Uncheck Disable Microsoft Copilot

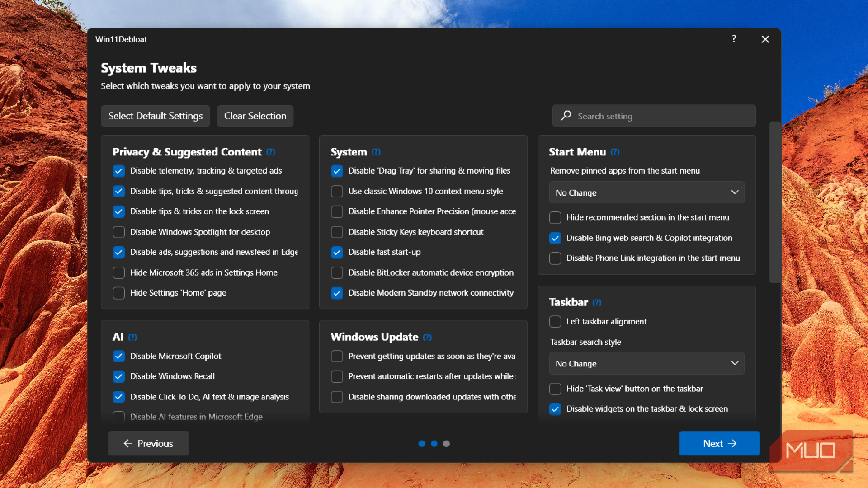pyautogui.click(x=118, y=356)
